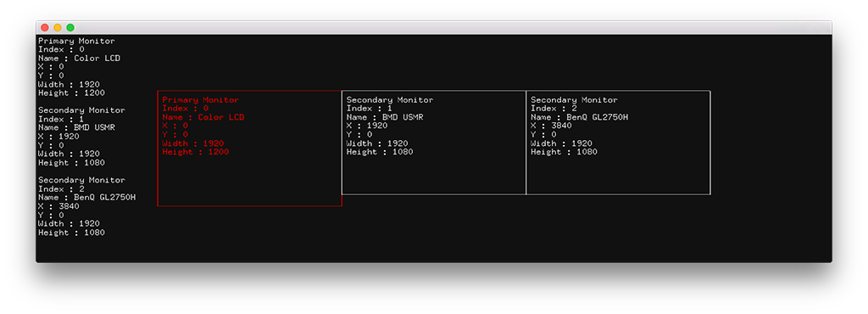This screenshot has height=314, width=868.
Task: Select 'Secondary Monitor' heading in BenQ box
Action: click(x=575, y=99)
